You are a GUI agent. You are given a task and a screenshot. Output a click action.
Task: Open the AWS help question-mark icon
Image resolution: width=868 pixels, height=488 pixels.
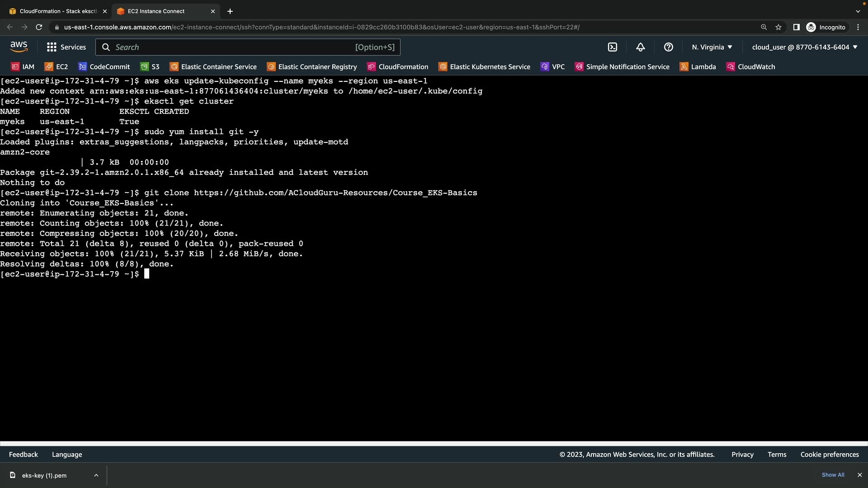[669, 47]
